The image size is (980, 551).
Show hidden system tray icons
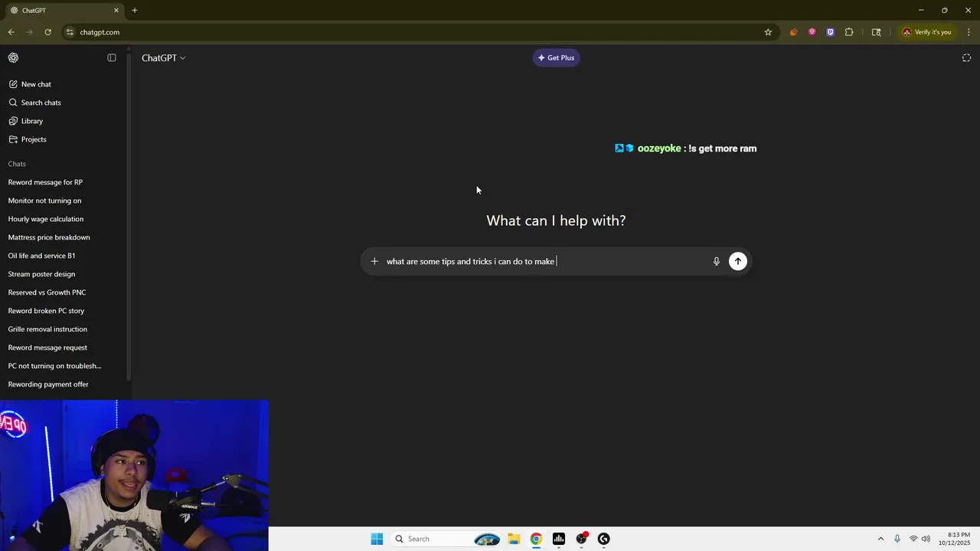880,539
